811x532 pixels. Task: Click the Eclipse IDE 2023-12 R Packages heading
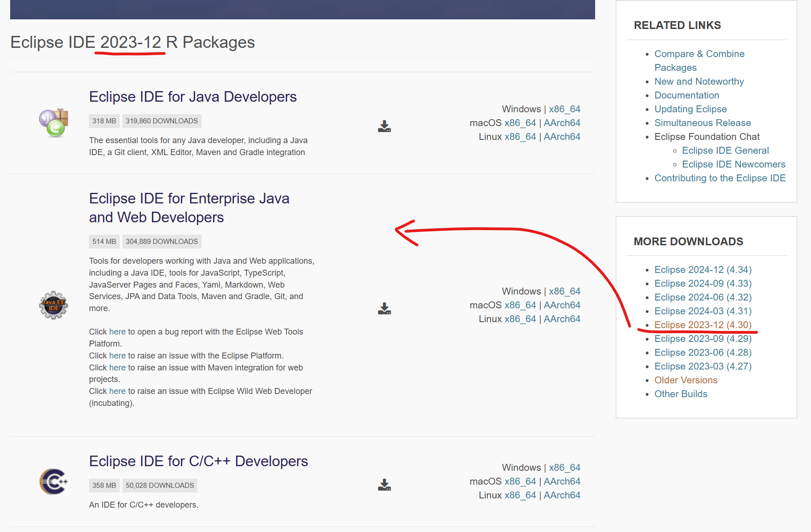click(x=133, y=42)
